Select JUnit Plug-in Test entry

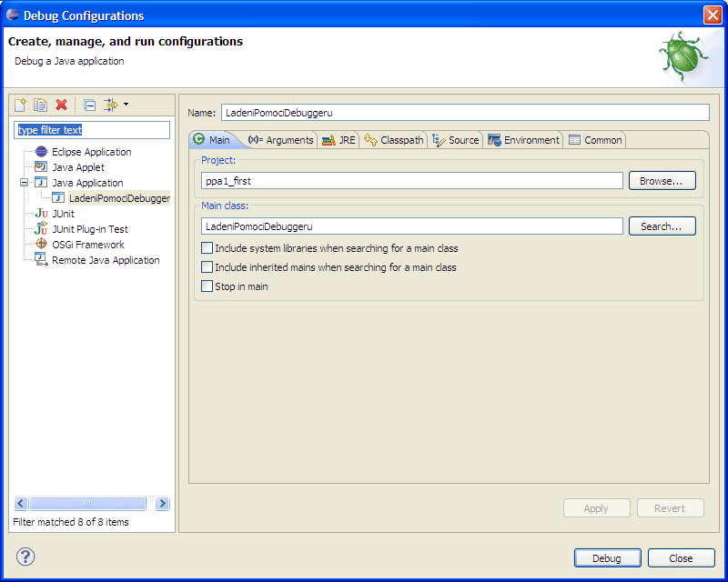(89, 229)
